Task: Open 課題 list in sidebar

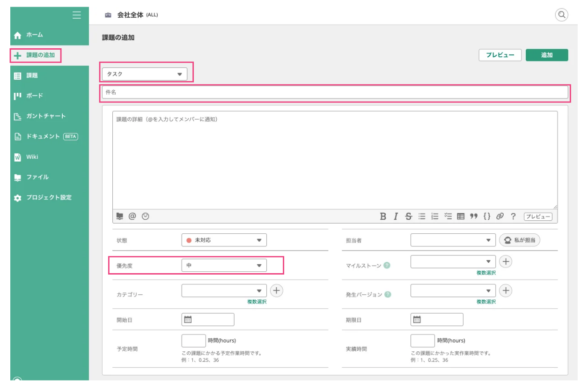Action: [50, 75]
